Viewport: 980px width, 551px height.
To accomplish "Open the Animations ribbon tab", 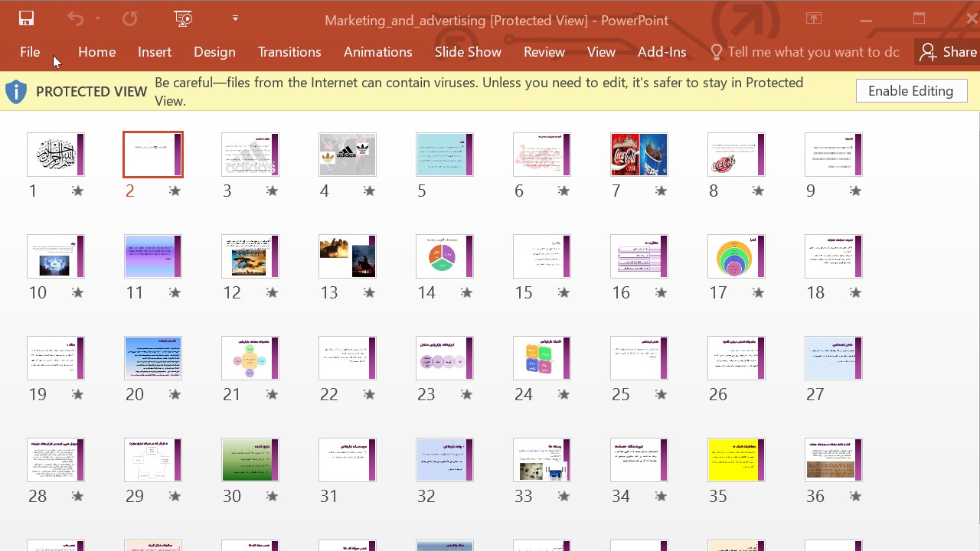I will tap(377, 52).
